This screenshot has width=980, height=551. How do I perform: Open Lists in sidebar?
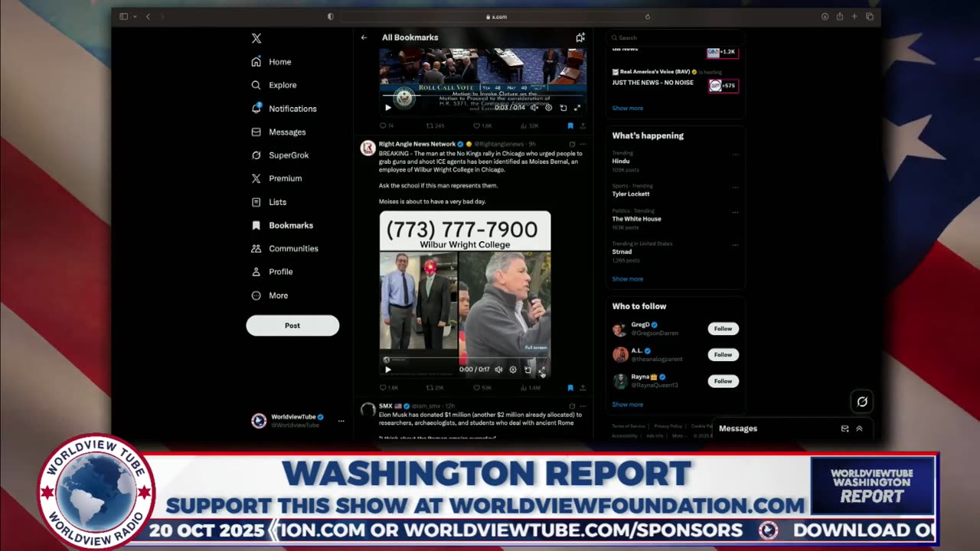pyautogui.click(x=269, y=202)
